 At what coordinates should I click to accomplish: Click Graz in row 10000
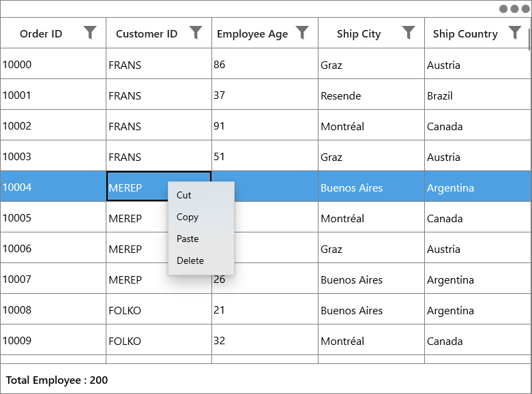point(331,65)
